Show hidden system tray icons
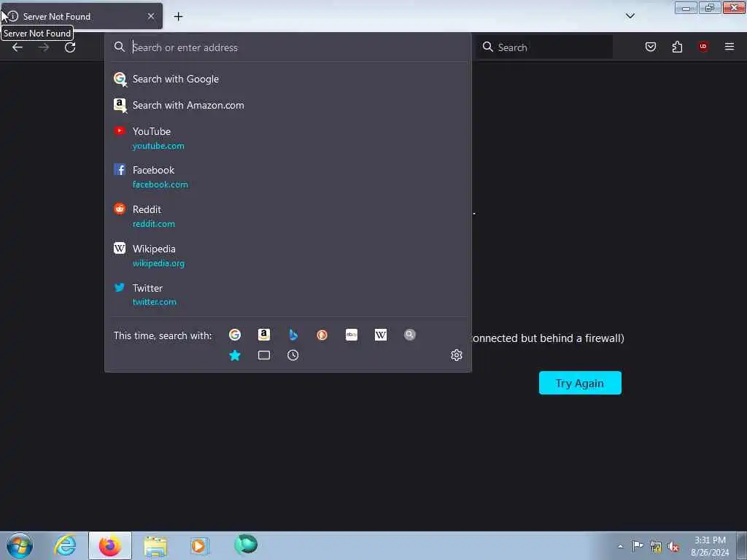Screen dimensions: 747x560 pos(620,546)
